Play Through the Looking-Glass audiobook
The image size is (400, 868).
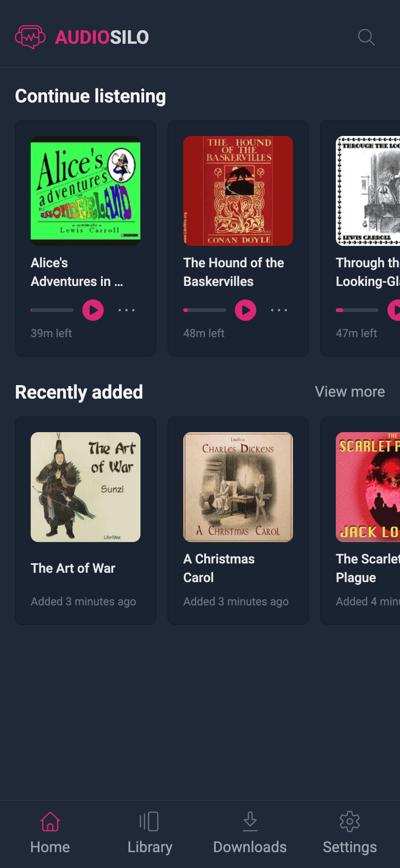coord(394,310)
